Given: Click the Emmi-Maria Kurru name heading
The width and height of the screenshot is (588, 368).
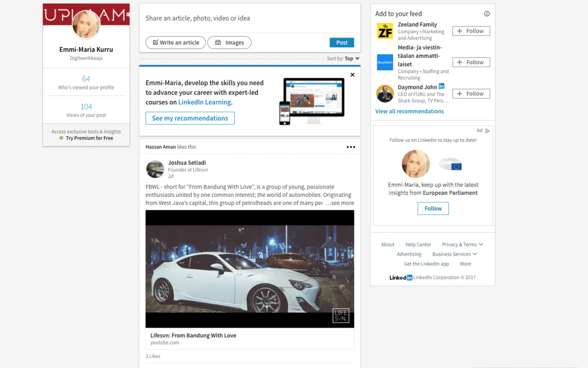Looking at the screenshot, I should 86,50.
